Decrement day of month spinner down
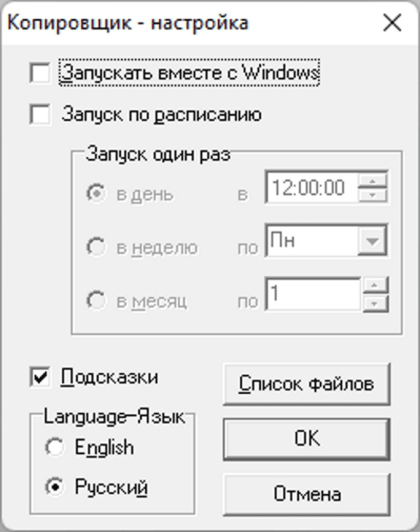This screenshot has width=420, height=532. point(375,303)
